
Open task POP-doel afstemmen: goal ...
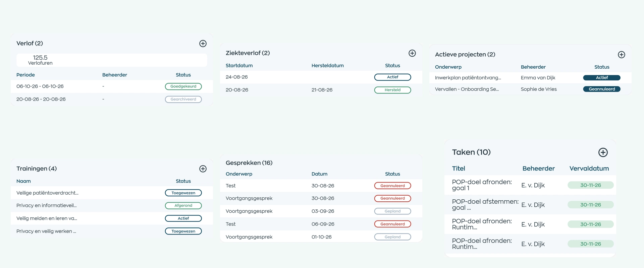click(x=530, y=205)
